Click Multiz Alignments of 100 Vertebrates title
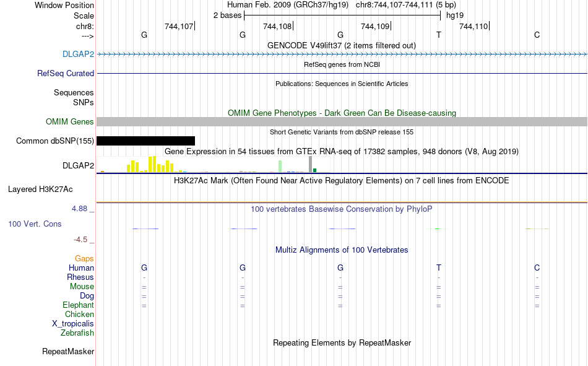This screenshot has height=366, width=588. click(342, 250)
